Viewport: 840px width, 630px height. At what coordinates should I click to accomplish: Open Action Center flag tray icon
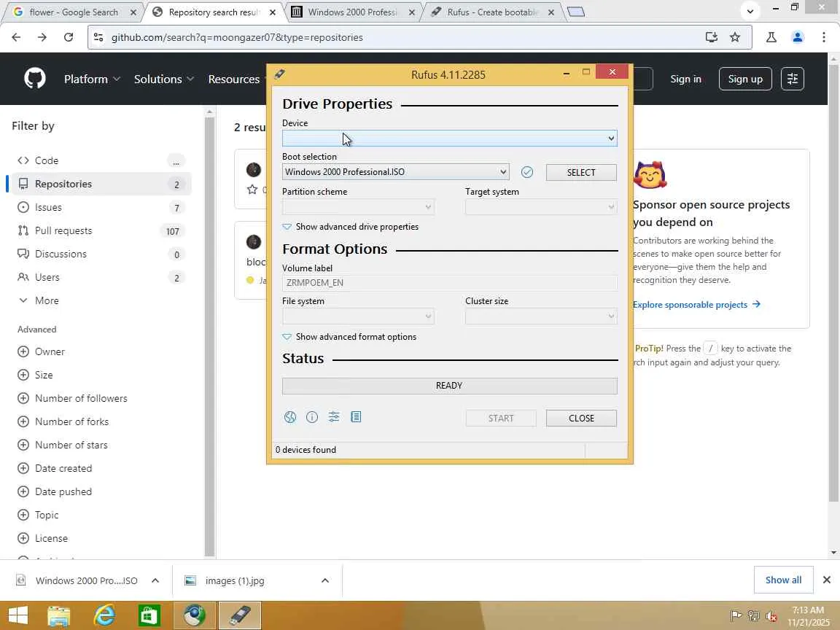[x=736, y=616]
